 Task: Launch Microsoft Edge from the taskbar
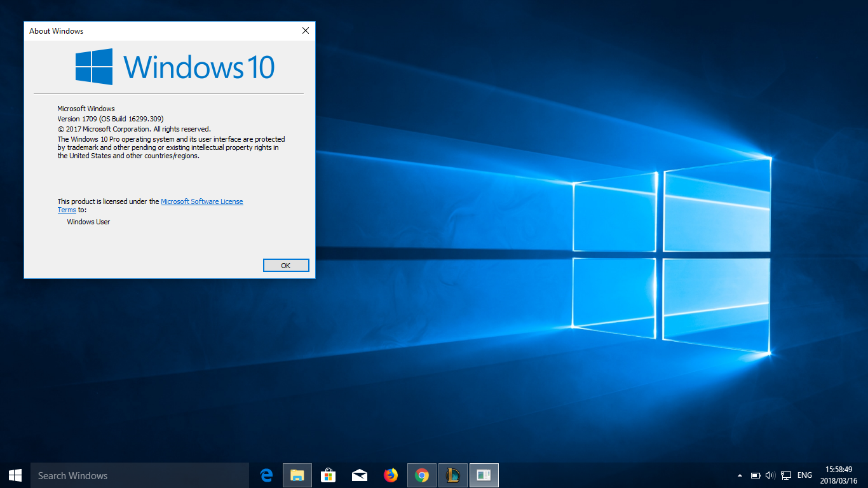coord(267,475)
